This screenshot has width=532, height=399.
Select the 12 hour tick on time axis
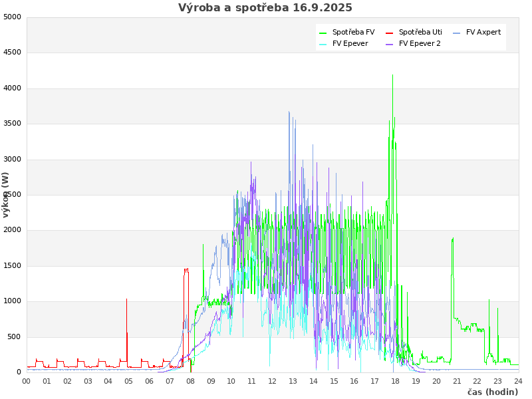point(273,381)
